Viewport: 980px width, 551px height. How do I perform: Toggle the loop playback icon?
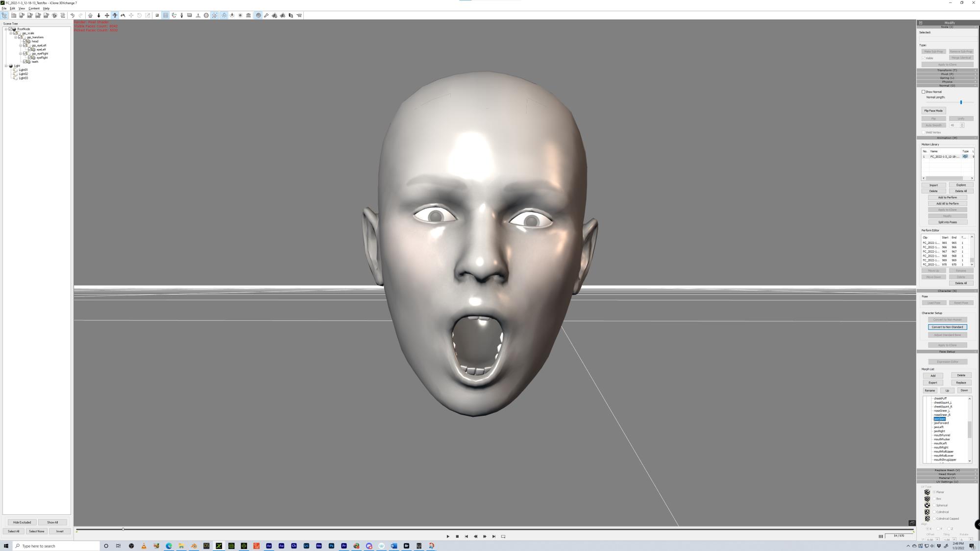(503, 536)
